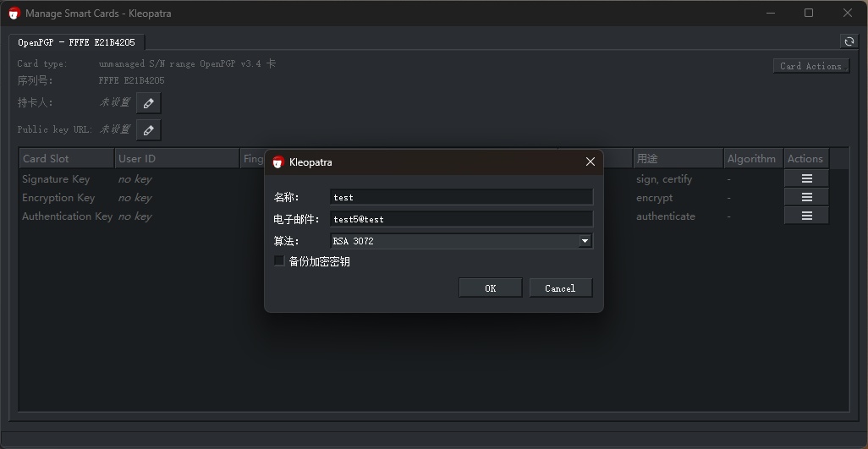
Task: Close the Kleopatra dialog with the X
Action: coord(590,162)
